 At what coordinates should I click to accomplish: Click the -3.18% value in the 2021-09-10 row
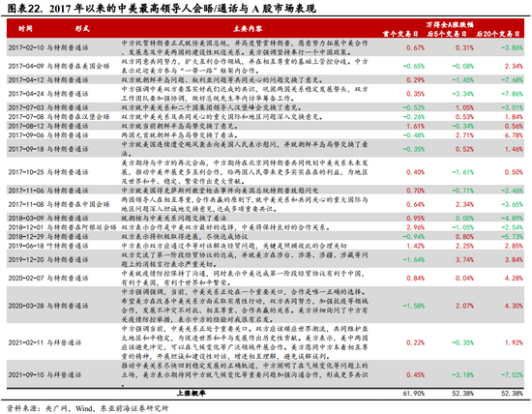(462, 374)
